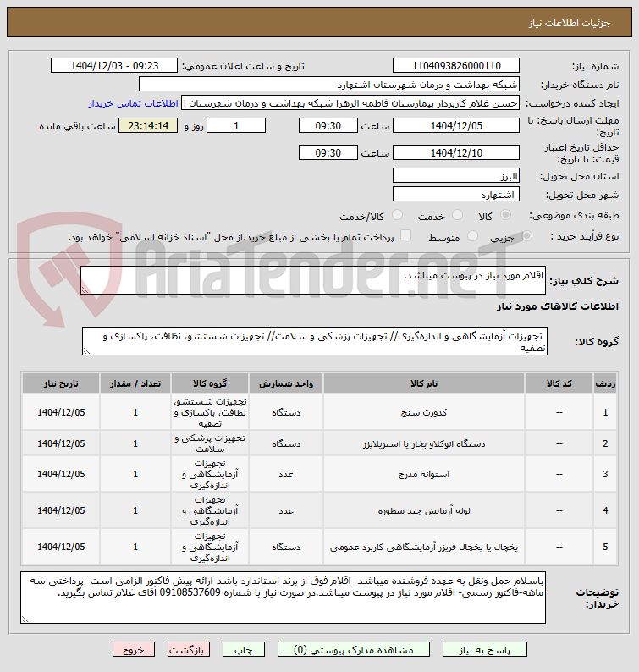This screenshot has height=672, width=639.
Task: Click the ایجاد کننده درخواست field
Action: pos(350,103)
